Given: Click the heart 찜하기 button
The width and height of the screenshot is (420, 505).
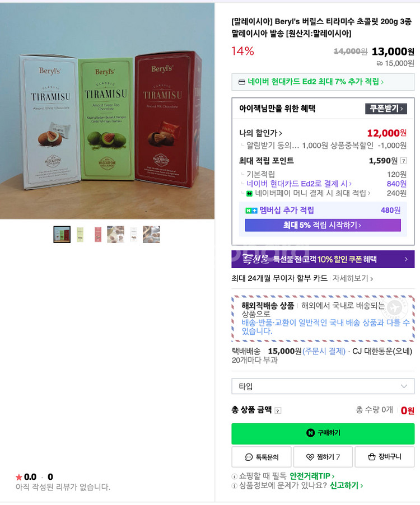Looking at the screenshot, I should point(323,457).
